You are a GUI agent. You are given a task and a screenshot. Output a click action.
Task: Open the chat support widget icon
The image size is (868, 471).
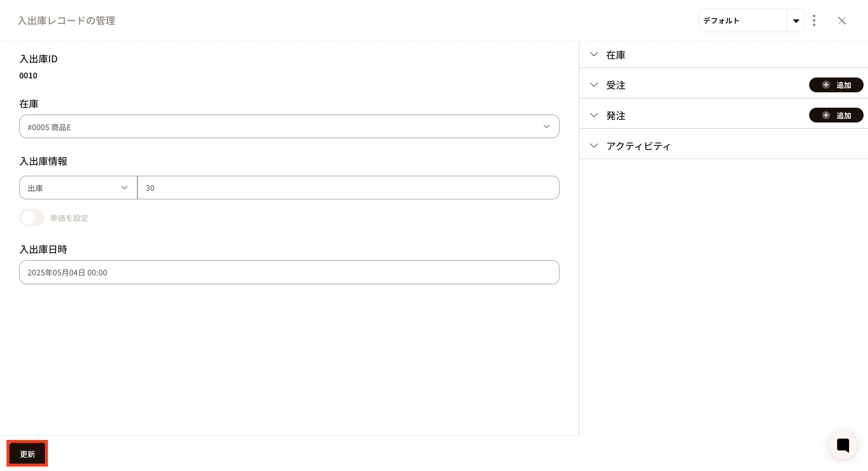coord(843,445)
